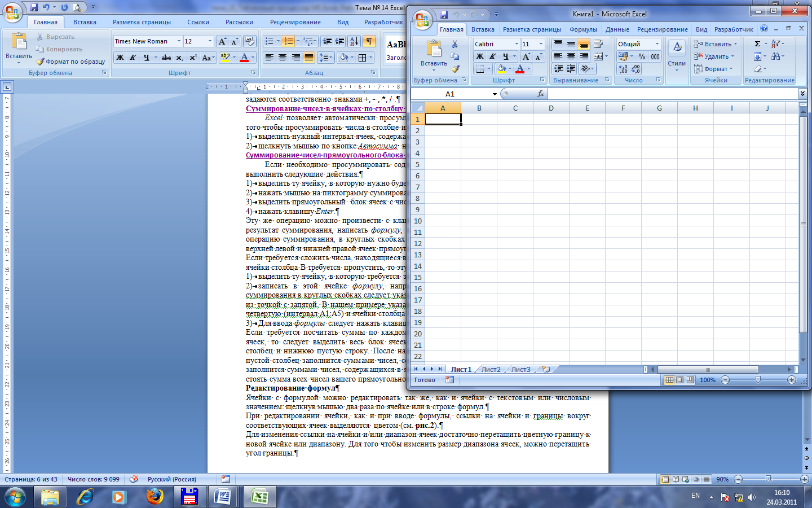Open Word's References tab
The width and height of the screenshot is (812, 508).
198,22
